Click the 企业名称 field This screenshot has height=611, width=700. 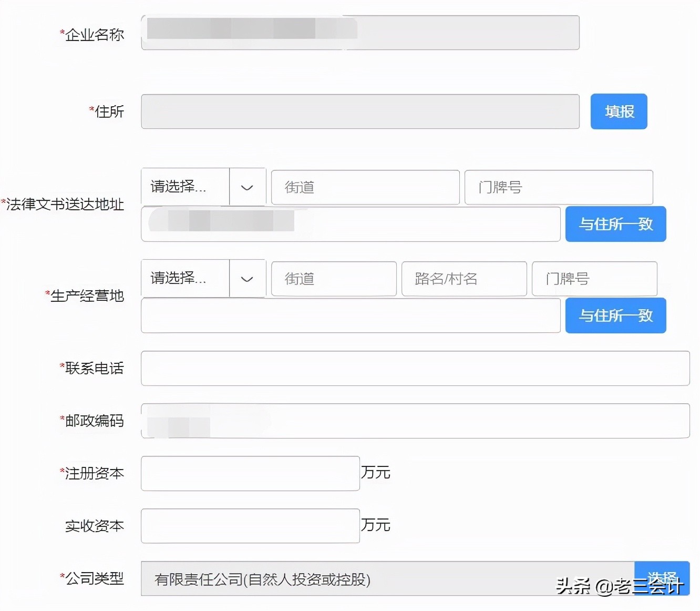click(x=360, y=33)
